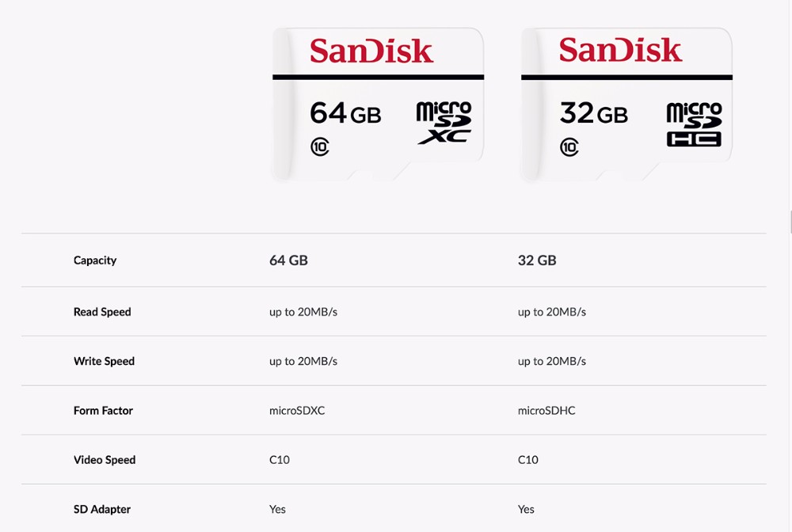
Task: Click the microSDXC logo on the 64 GB card
Action: pos(444,123)
